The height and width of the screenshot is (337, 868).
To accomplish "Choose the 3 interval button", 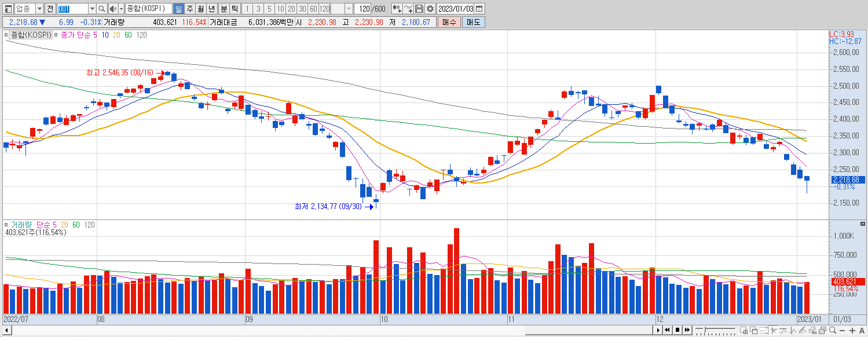I will click(258, 9).
